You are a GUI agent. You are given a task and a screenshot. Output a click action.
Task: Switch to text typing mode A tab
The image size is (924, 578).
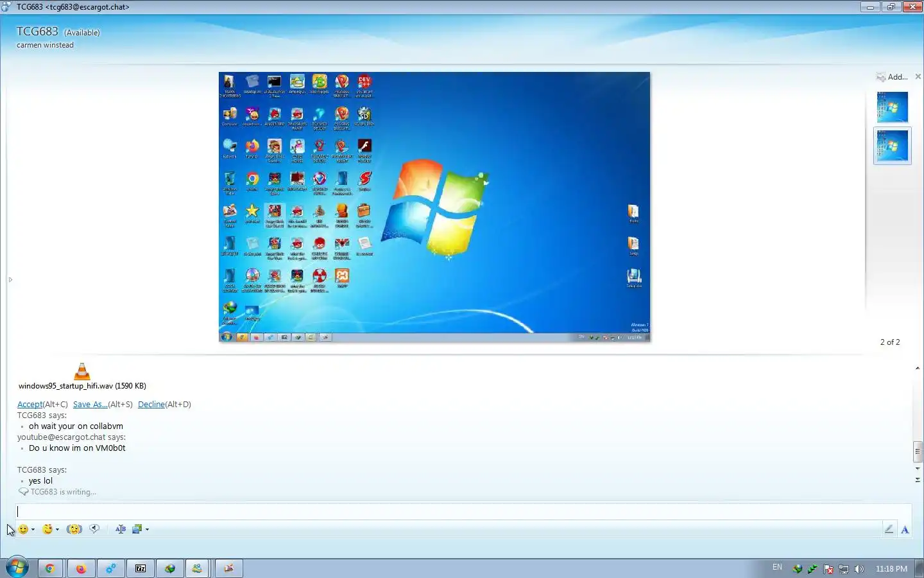(x=905, y=529)
